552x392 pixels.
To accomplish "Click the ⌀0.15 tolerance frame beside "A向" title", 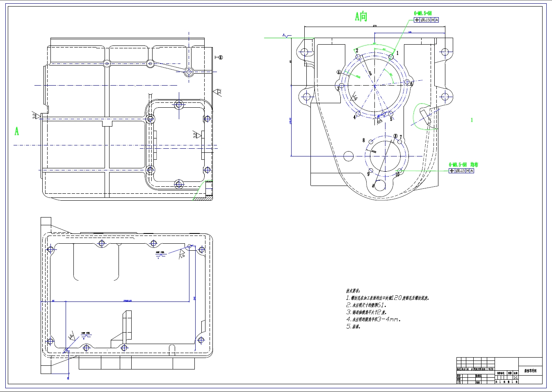I will coord(427,20).
